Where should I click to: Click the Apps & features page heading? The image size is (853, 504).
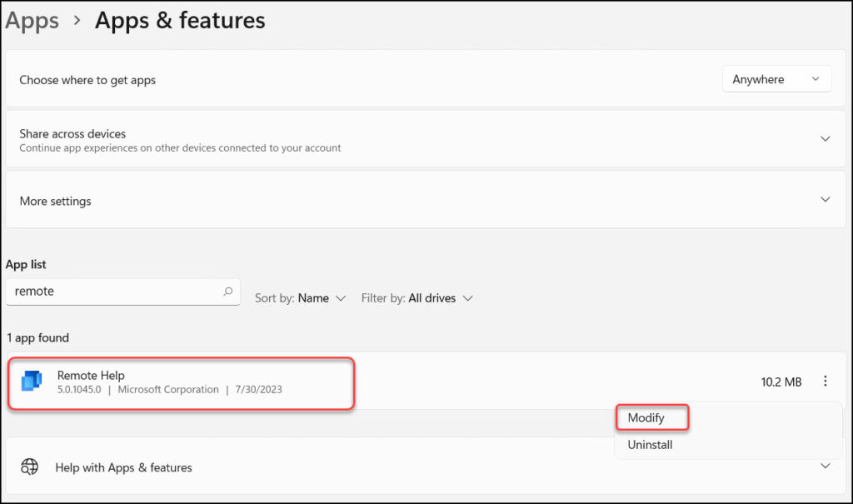pyautogui.click(x=180, y=21)
